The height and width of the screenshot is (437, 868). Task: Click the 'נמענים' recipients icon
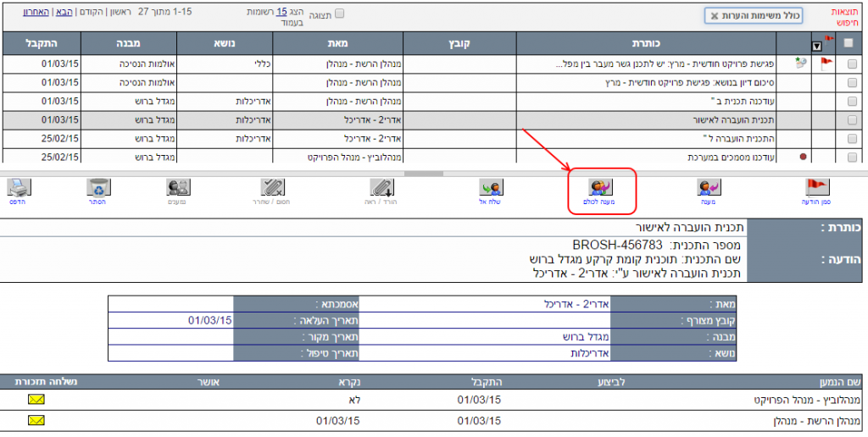(x=178, y=187)
